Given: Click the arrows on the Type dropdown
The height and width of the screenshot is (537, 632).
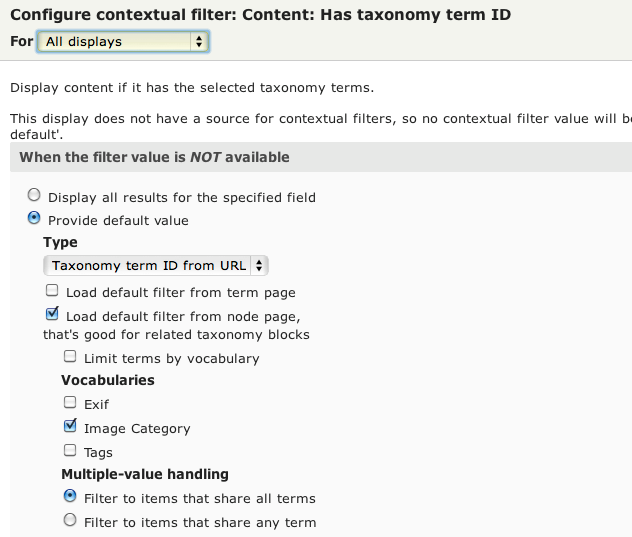Looking at the screenshot, I should point(259,266).
